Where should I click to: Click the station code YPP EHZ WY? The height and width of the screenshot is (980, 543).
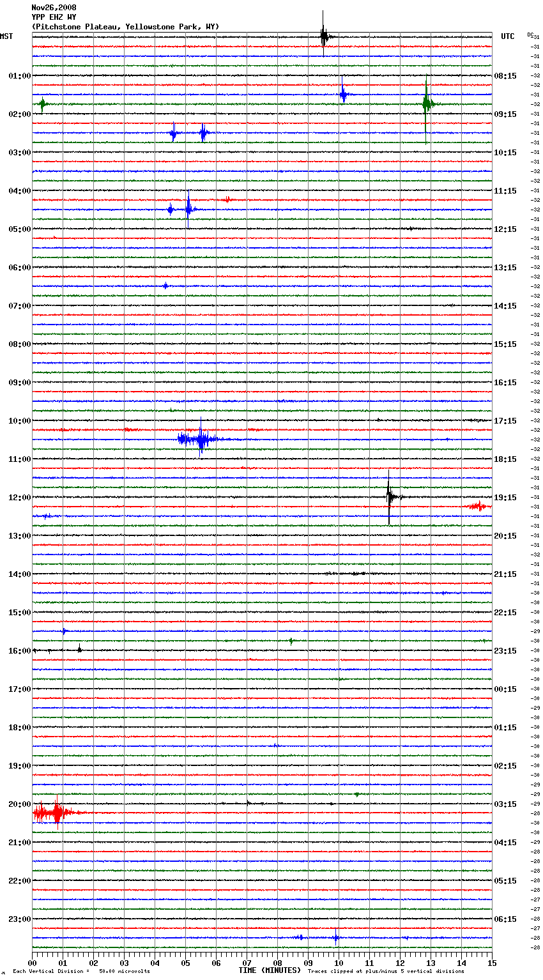(x=53, y=17)
